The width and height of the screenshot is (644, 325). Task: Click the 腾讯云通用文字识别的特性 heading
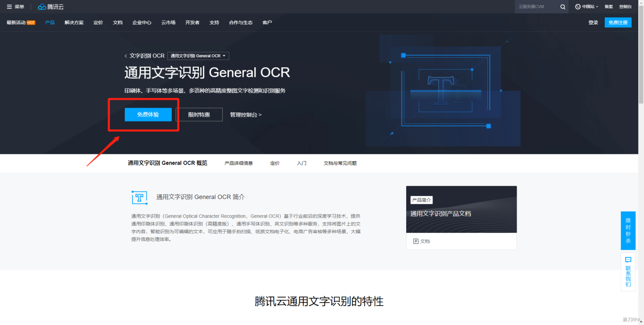pyautogui.click(x=319, y=301)
